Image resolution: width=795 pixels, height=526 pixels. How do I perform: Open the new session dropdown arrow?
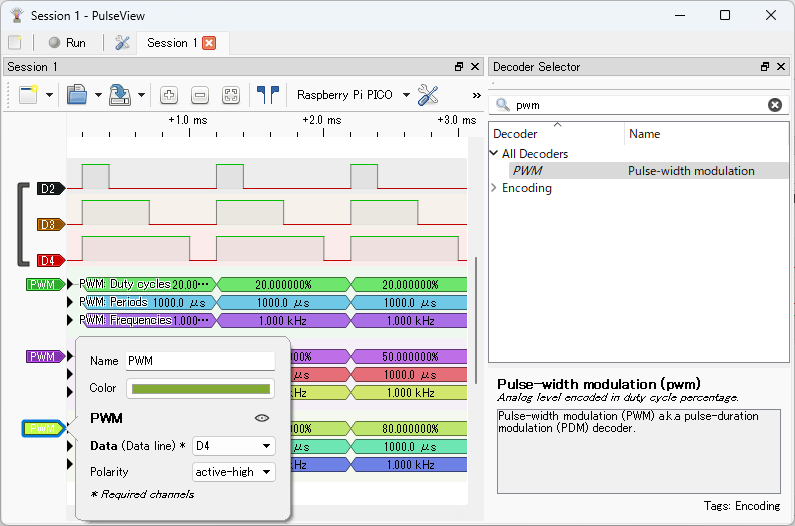[49, 95]
